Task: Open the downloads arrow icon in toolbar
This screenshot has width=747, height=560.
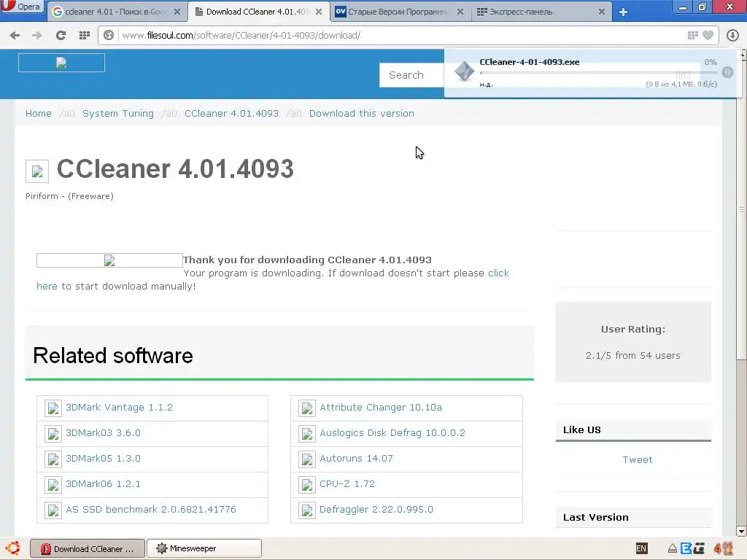Action: tap(732, 35)
